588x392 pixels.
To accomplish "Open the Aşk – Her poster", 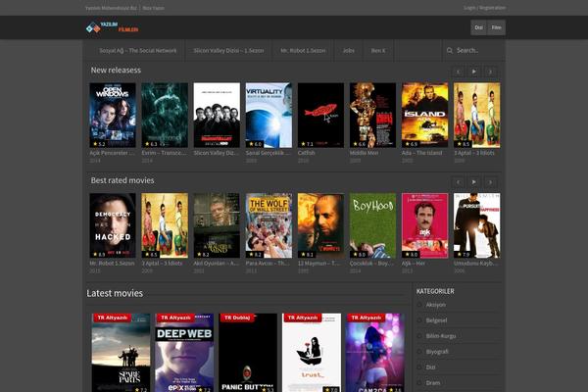I will pos(425,225).
